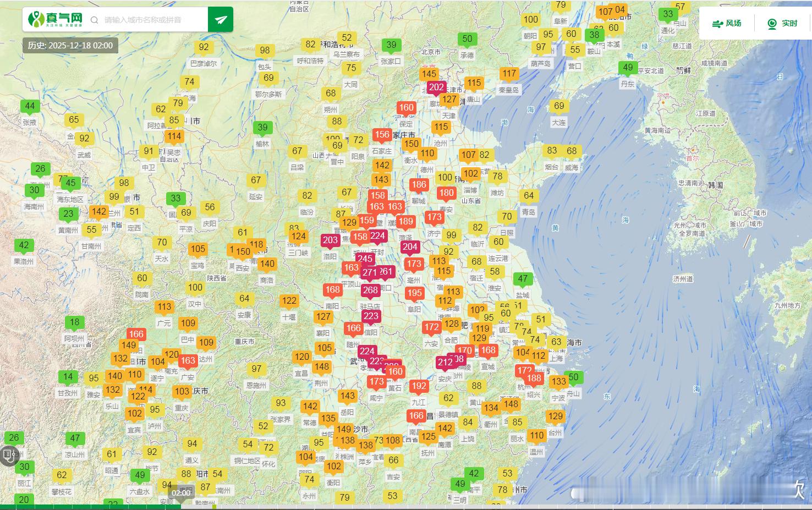812x510 pixels.
Task: Open the 172 marker for 六安
Action: (x=432, y=327)
